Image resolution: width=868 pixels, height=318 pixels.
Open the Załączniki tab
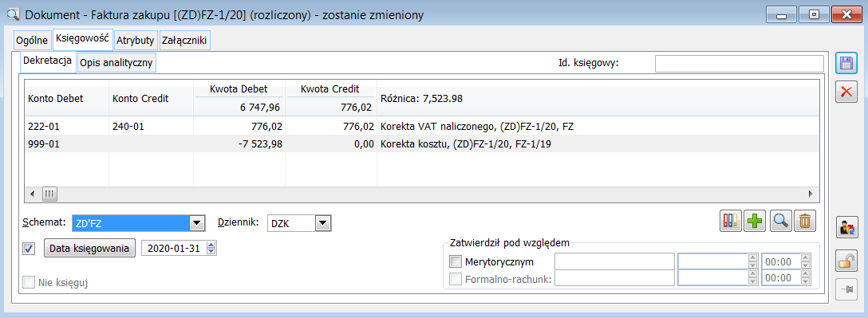point(185,41)
